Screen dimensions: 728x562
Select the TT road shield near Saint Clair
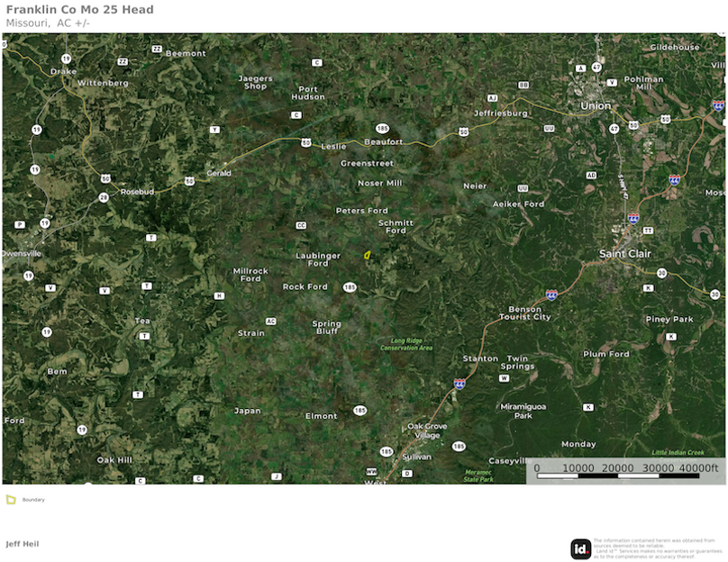648,231
